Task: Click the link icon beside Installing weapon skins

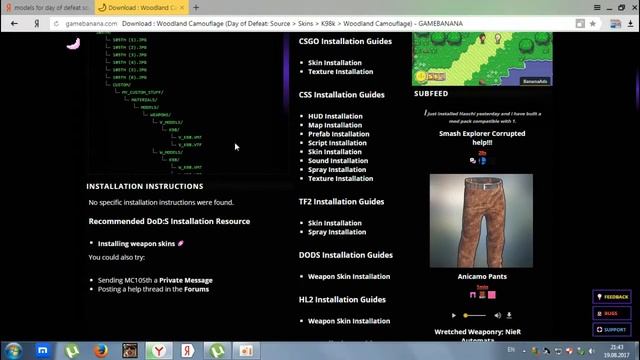Action: pos(180,243)
